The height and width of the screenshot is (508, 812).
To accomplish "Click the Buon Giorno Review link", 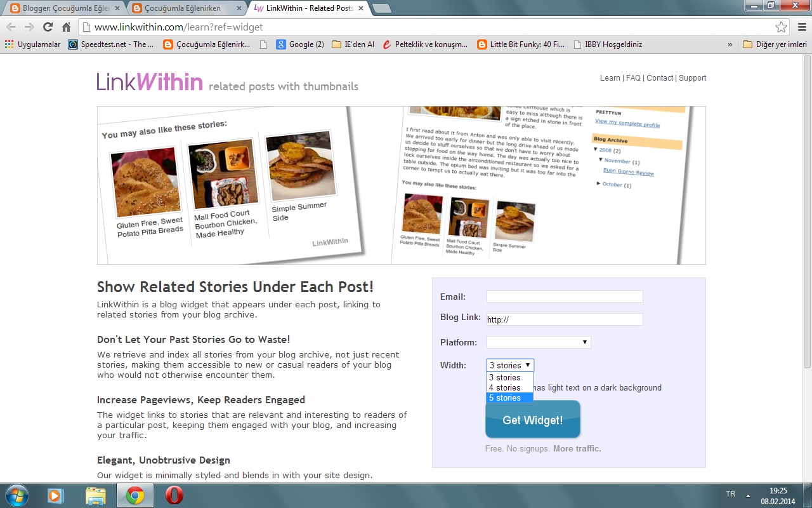I will pos(629,172).
